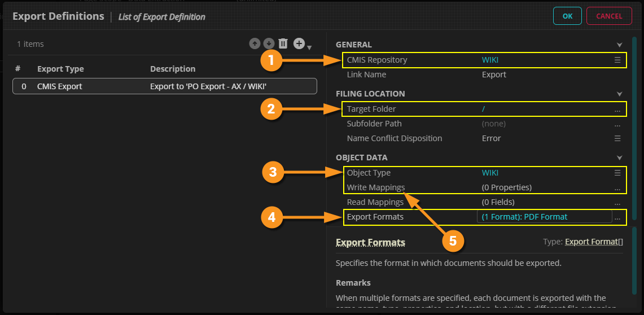The width and height of the screenshot is (644, 315).
Task: Collapse the OBJECT DATA section
Action: tap(619, 158)
